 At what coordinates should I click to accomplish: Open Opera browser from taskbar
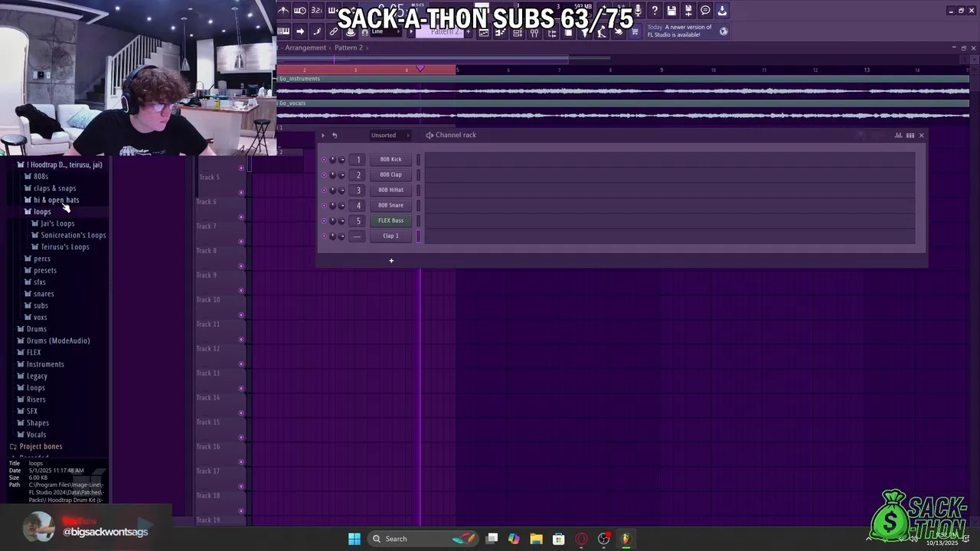pos(581,539)
